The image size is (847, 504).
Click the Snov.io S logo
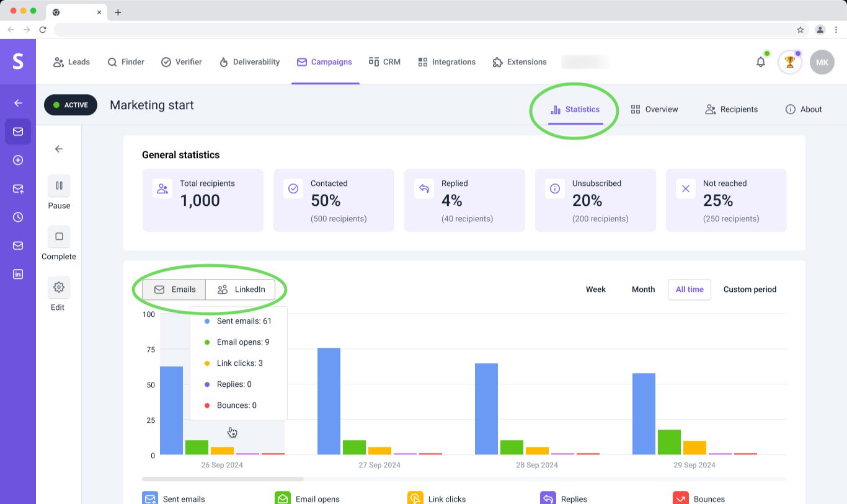click(x=18, y=61)
